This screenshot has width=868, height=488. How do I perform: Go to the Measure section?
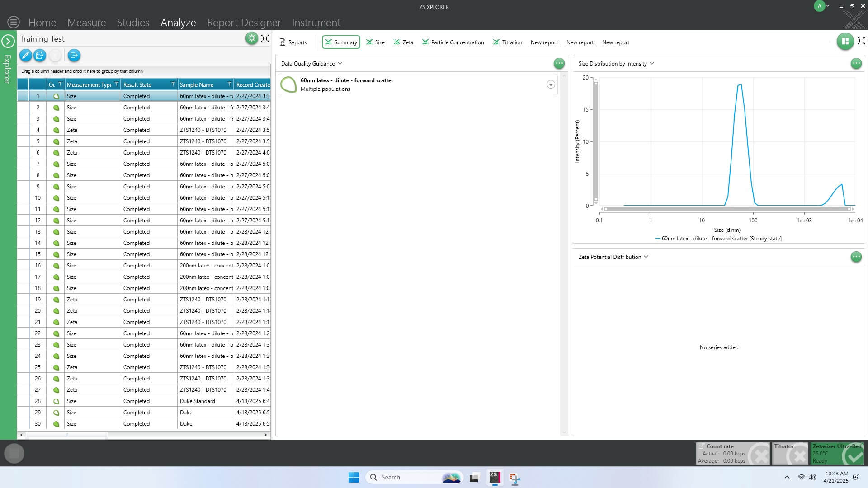86,22
